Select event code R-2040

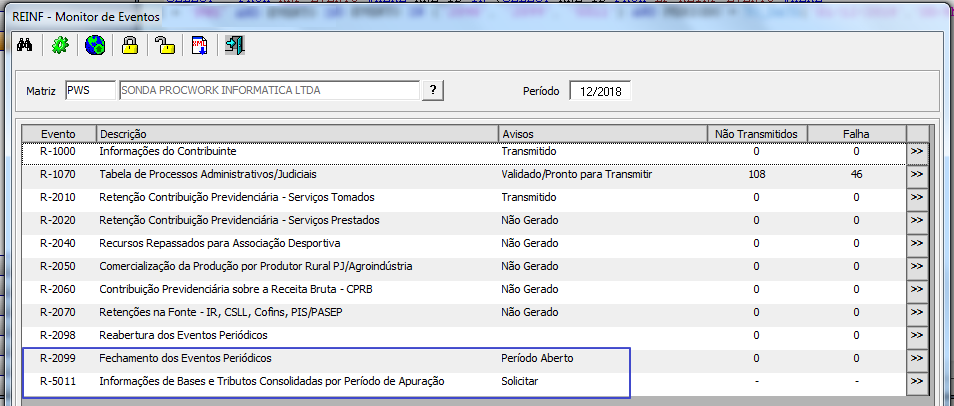click(x=57, y=243)
